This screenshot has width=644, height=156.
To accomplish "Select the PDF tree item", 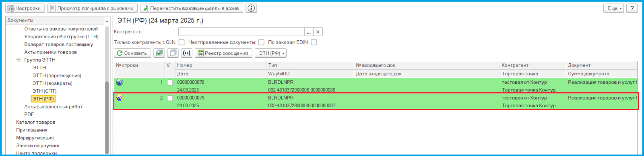I will pyautogui.click(x=29, y=114).
